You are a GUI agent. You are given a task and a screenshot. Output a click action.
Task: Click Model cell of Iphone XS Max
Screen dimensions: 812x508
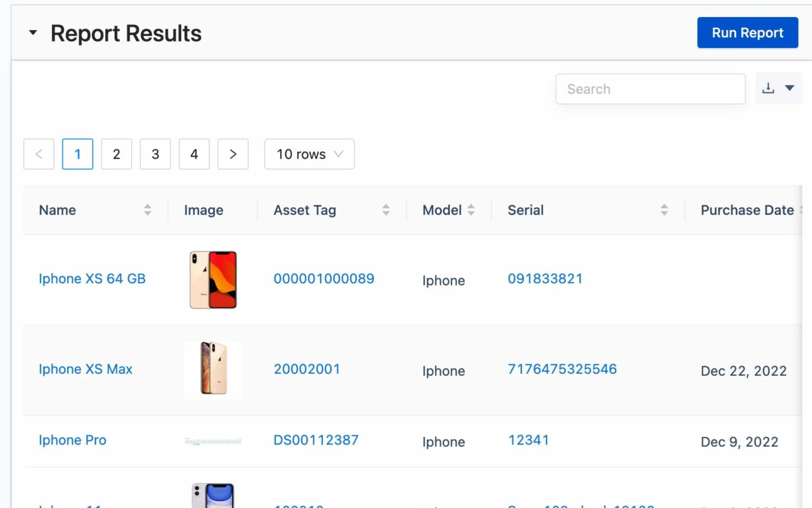coord(444,371)
